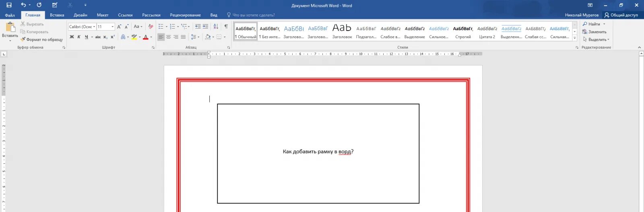Open the borders button

tap(219, 37)
